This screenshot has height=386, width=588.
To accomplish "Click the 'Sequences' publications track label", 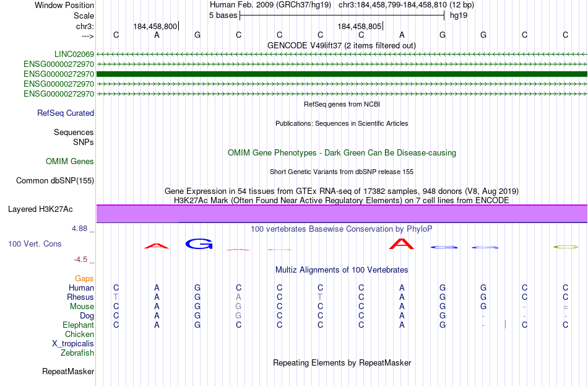I will [74, 132].
